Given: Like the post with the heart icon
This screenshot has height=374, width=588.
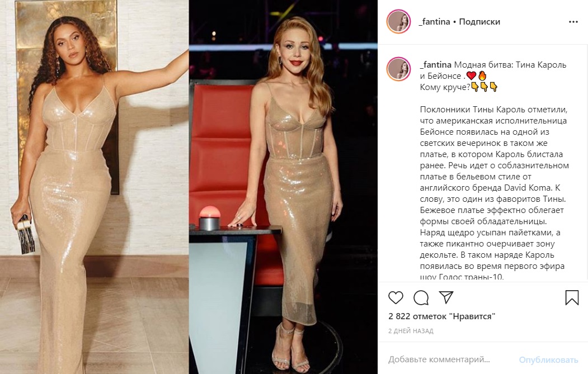Looking at the screenshot, I should point(396,297).
